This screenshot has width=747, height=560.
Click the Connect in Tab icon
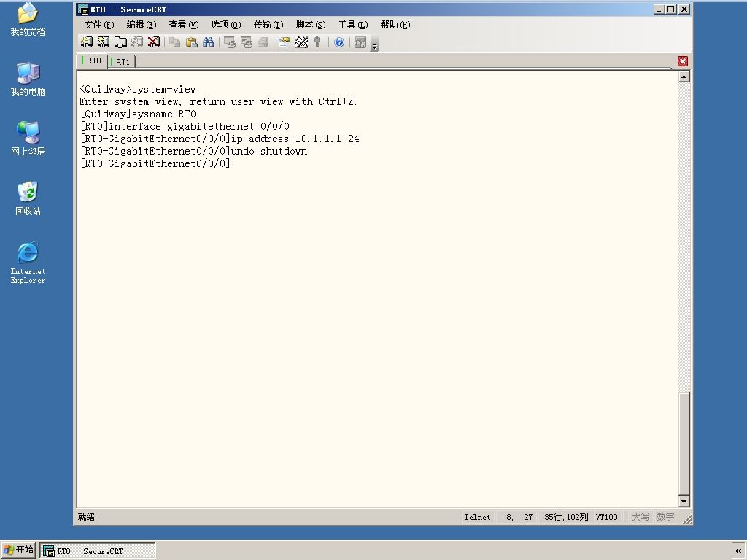click(x=120, y=42)
